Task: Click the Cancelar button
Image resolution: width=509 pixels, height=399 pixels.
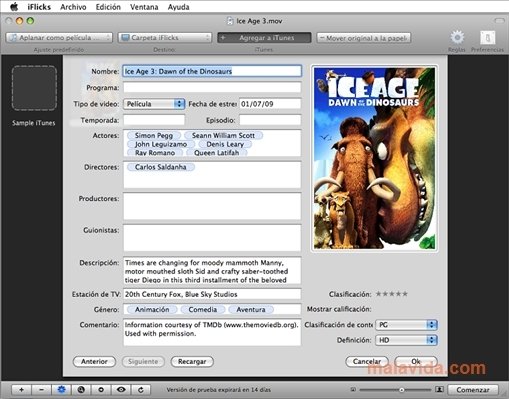Action: [x=367, y=362]
